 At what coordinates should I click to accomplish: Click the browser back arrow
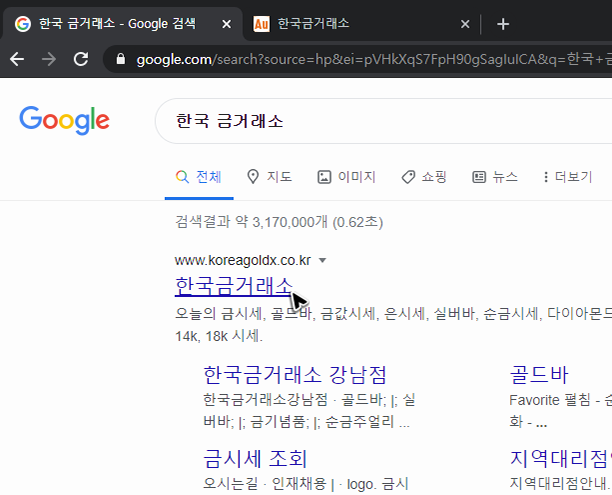point(17,59)
